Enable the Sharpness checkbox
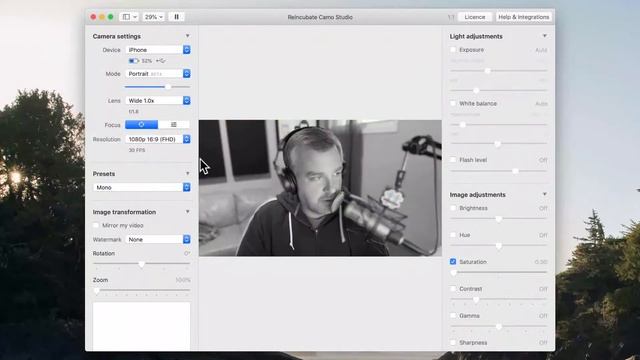 [x=453, y=342]
